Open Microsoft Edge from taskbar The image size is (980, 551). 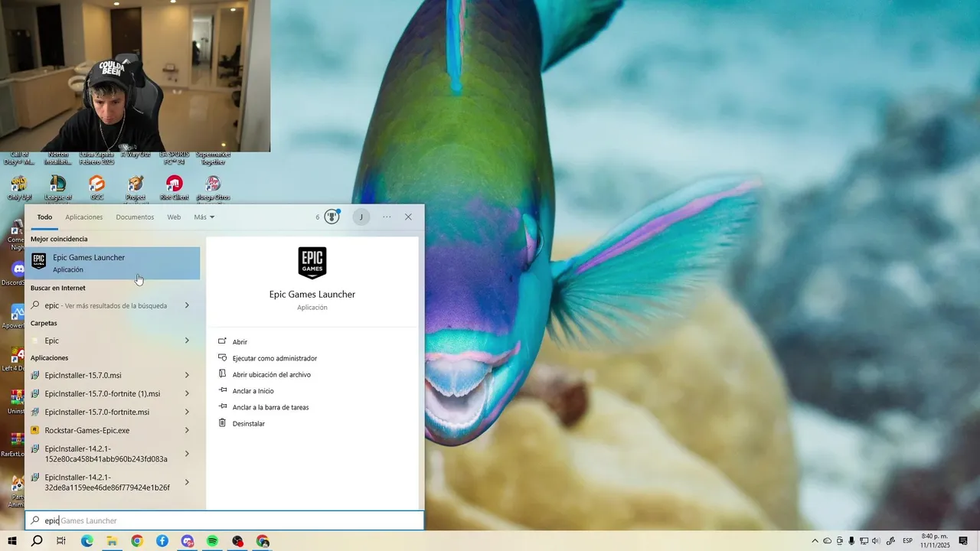tap(87, 541)
